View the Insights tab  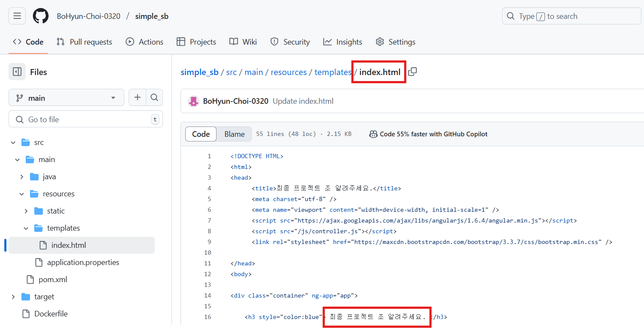(343, 42)
